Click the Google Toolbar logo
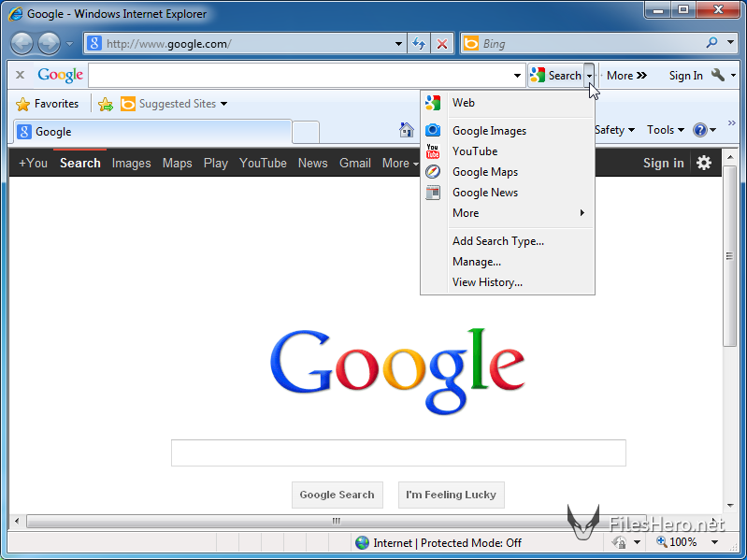 click(x=61, y=75)
